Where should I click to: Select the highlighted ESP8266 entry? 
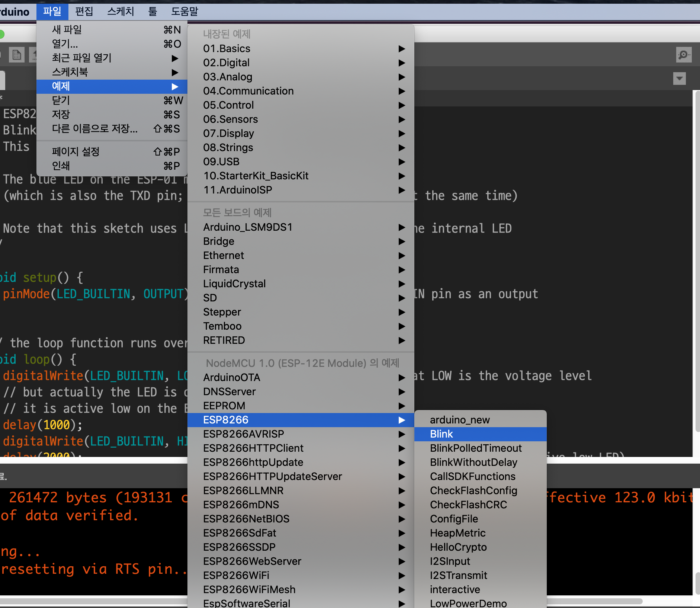coord(301,420)
